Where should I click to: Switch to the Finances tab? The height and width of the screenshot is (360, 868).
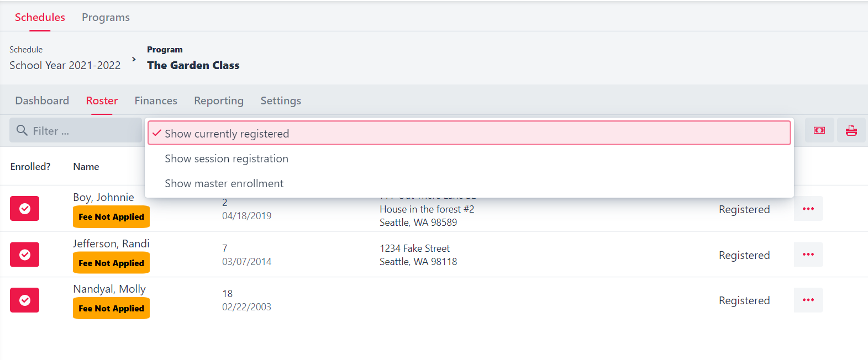point(156,100)
